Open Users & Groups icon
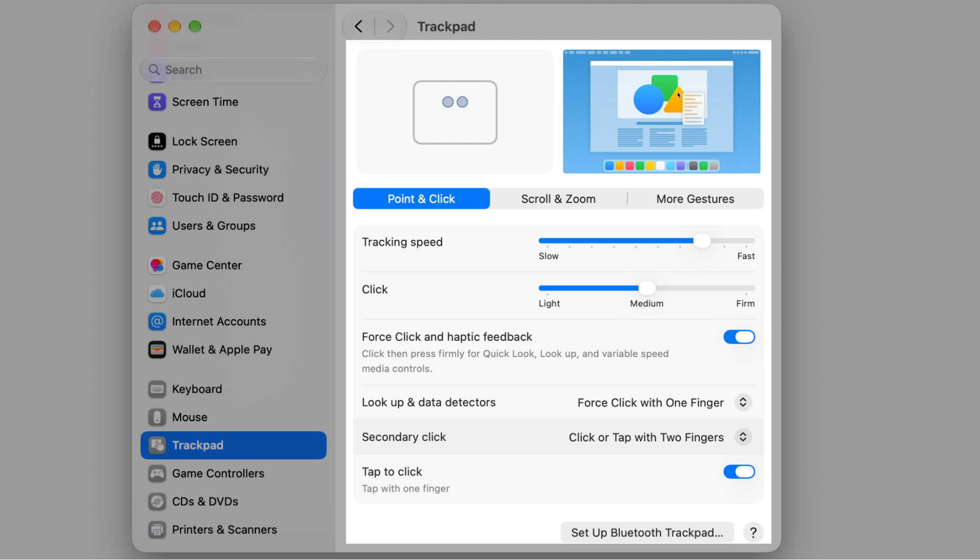 pyautogui.click(x=157, y=226)
